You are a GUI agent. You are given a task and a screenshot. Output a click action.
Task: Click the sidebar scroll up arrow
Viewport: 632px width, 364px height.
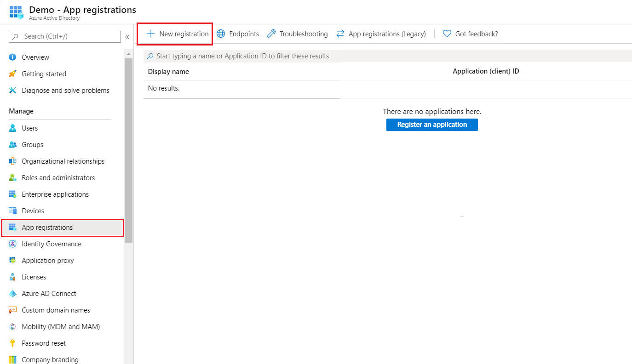coord(129,54)
